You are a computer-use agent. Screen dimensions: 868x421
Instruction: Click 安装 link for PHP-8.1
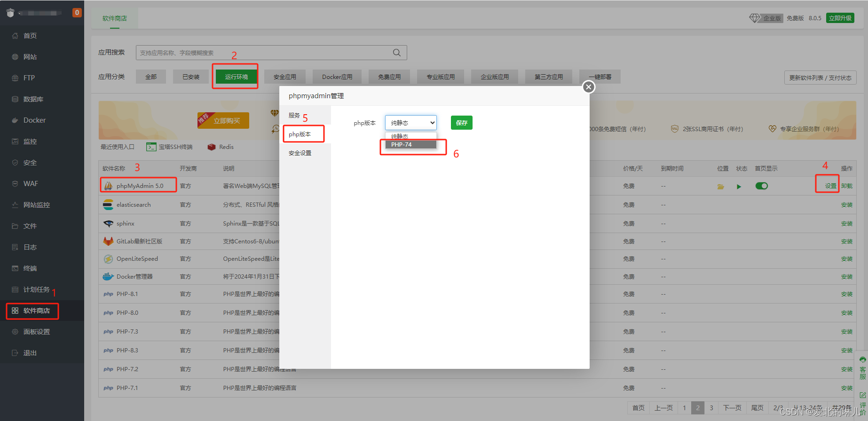point(847,294)
